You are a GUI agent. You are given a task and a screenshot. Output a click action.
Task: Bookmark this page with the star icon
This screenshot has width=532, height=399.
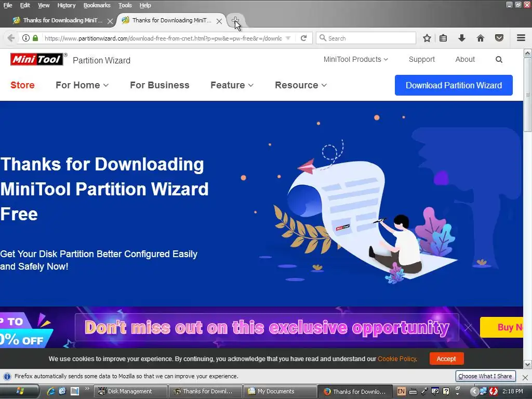click(427, 38)
